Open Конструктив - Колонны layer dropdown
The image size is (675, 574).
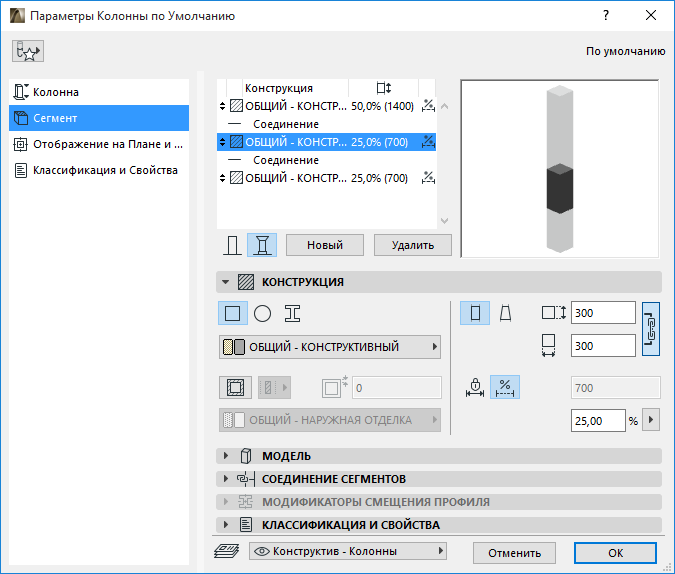pyautogui.click(x=348, y=551)
